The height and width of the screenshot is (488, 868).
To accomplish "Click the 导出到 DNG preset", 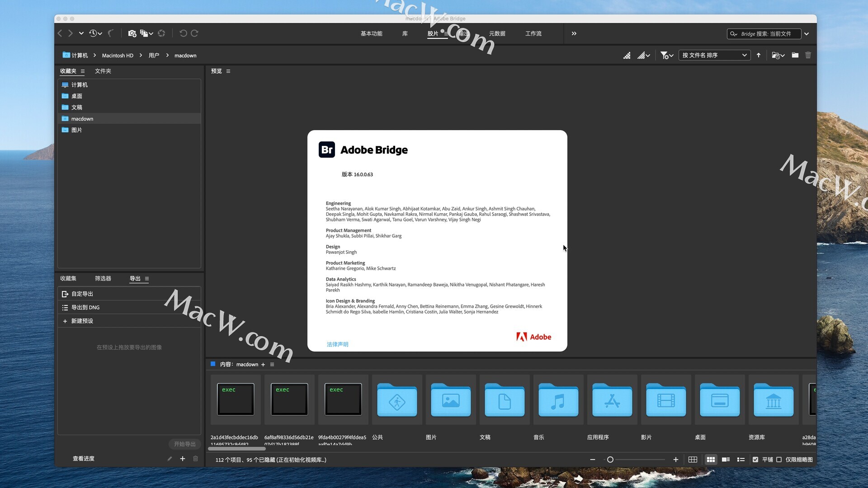I will pyautogui.click(x=85, y=307).
